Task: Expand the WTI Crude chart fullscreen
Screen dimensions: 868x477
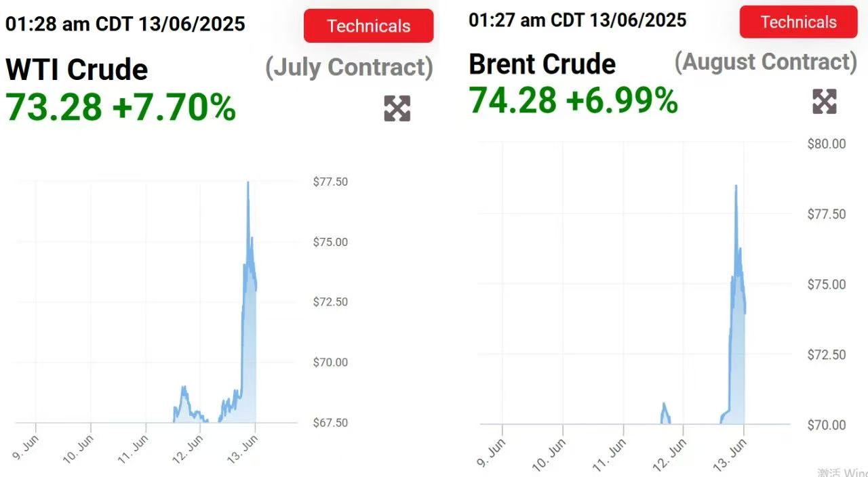Action: coord(397,108)
